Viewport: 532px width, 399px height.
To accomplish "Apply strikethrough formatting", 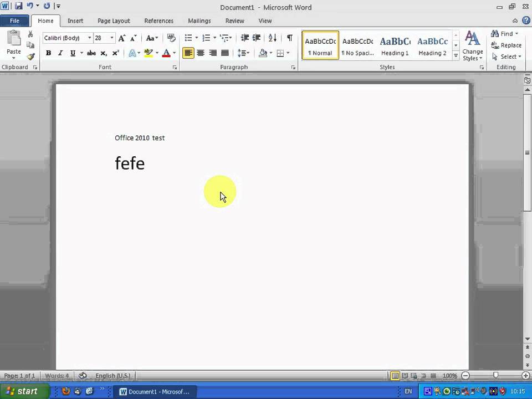I will (x=91, y=53).
